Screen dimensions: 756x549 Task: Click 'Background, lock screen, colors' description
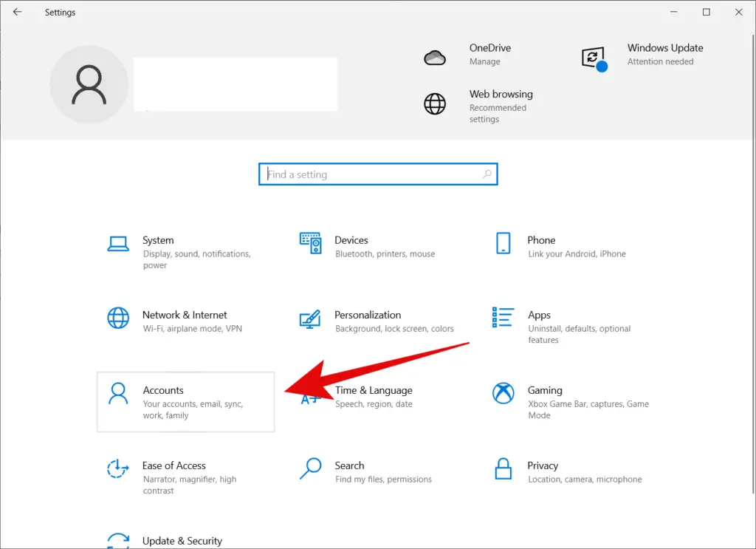point(394,329)
